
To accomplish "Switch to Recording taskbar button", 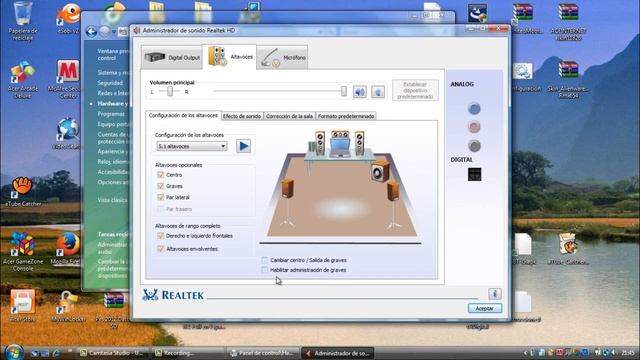I will pyautogui.click(x=187, y=353).
